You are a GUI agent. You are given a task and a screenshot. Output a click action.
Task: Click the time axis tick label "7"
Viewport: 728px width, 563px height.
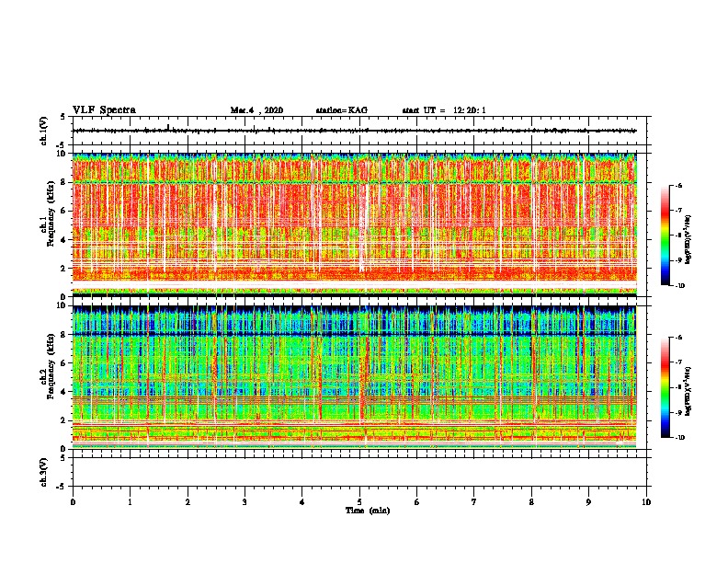click(x=474, y=502)
